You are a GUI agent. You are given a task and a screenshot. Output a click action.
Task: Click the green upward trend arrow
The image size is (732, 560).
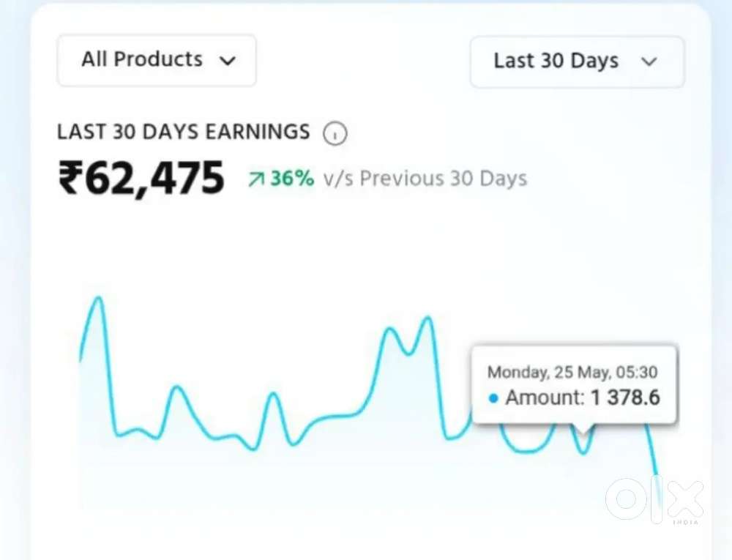256,179
